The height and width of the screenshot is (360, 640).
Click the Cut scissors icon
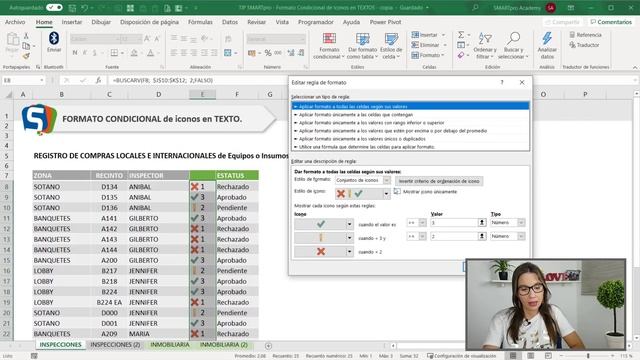[x=26, y=36]
